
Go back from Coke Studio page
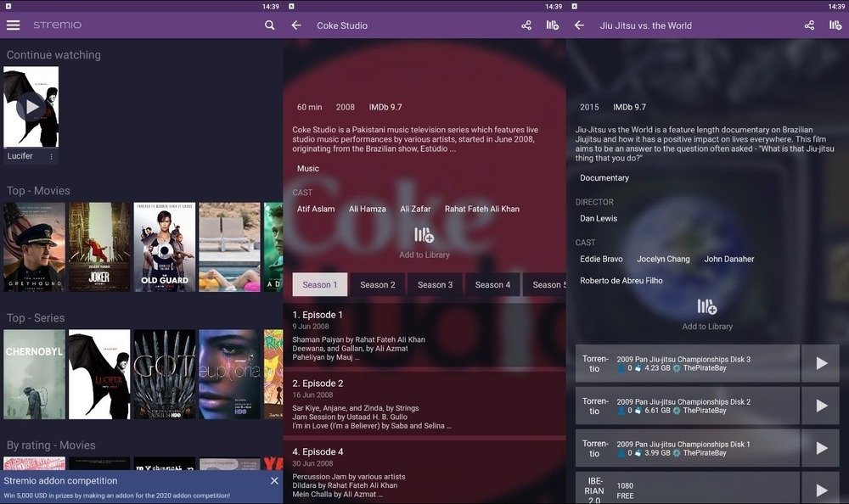[296, 25]
